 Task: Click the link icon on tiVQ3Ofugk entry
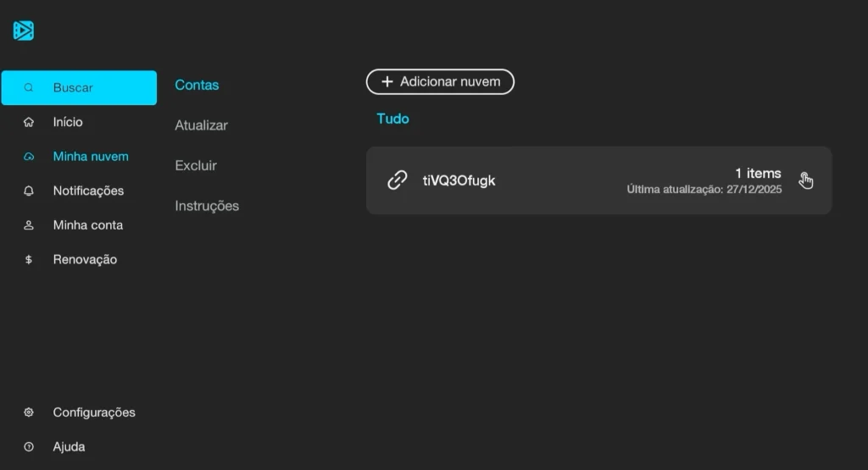(x=397, y=180)
